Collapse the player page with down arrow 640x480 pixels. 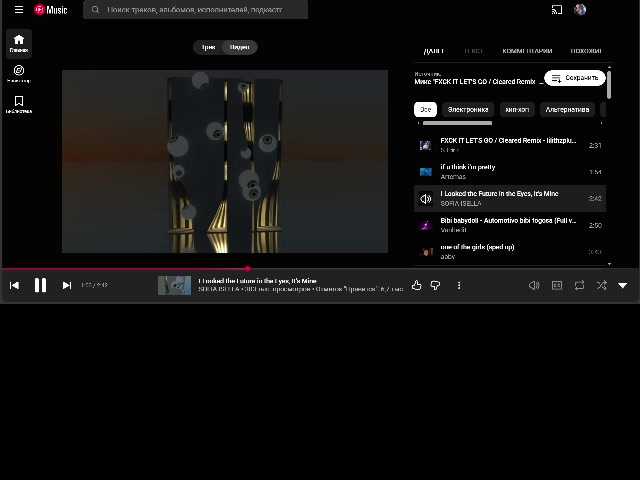622,285
